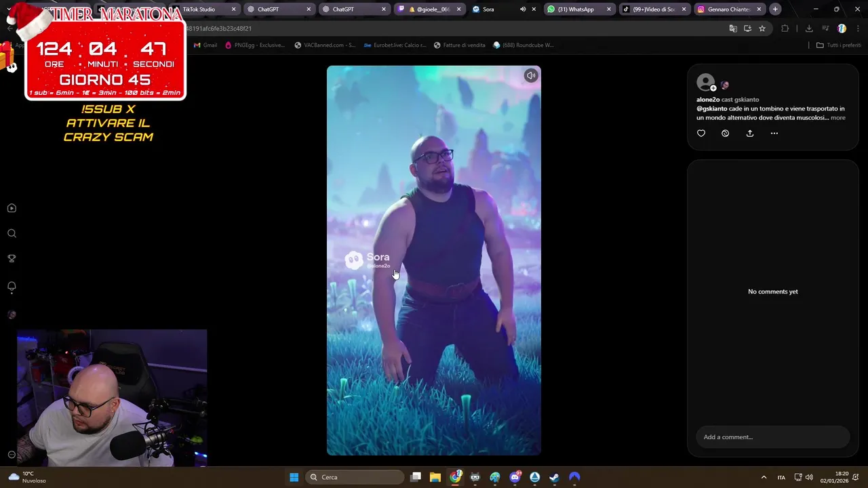Open the Gmail bookmark
The height and width of the screenshot is (488, 868).
pos(205,45)
